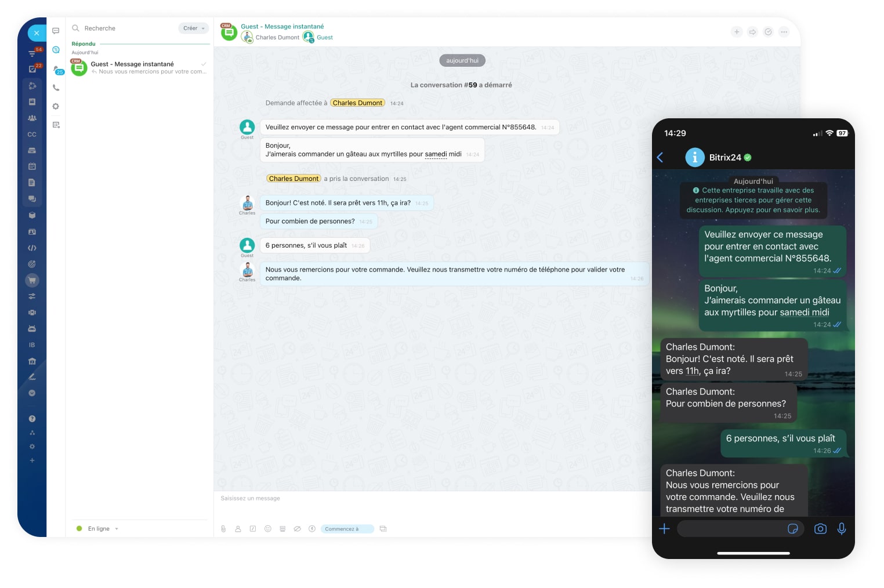
Task: Open messenger settings gear icon
Action: point(56,107)
